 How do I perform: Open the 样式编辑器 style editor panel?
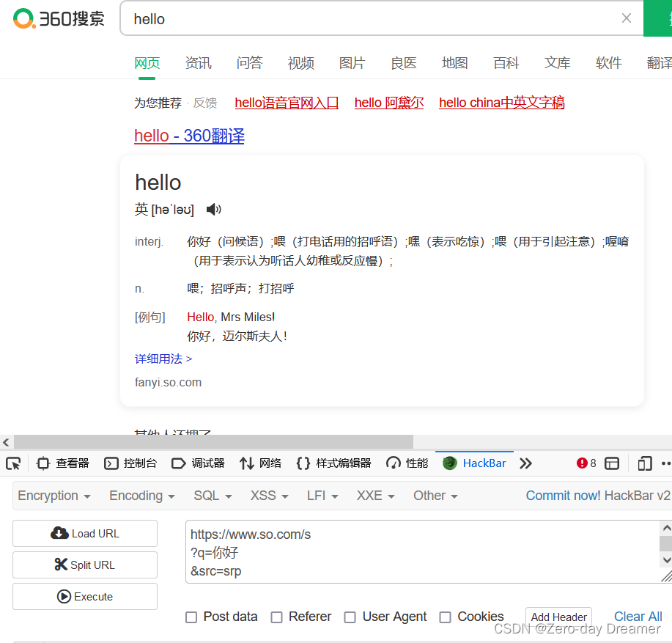(333, 463)
